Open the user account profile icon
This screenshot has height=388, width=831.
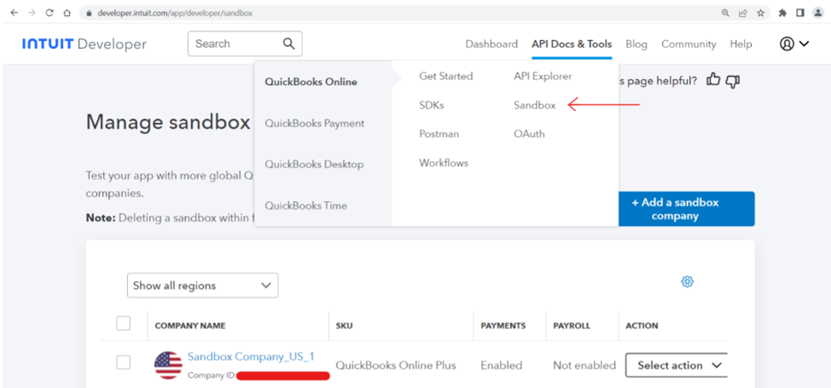pos(787,44)
